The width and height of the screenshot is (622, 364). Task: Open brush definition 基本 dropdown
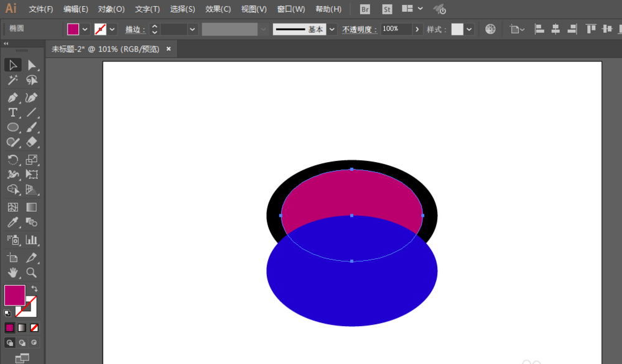[332, 29]
